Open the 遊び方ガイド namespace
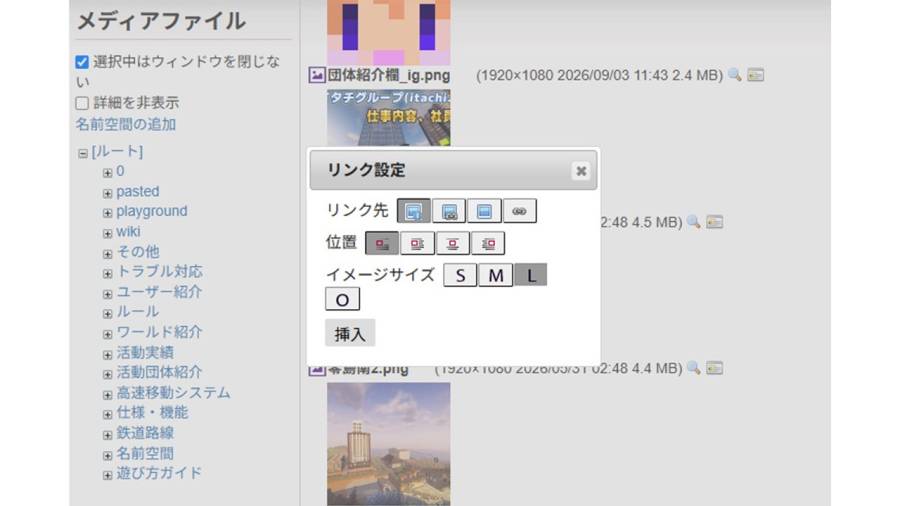 click(x=159, y=473)
